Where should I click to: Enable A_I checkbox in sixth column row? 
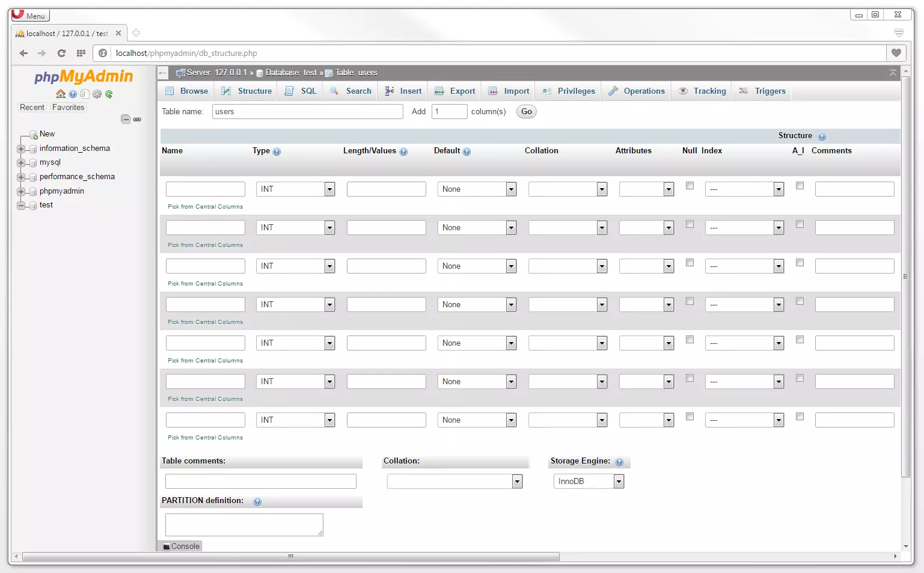pos(800,378)
